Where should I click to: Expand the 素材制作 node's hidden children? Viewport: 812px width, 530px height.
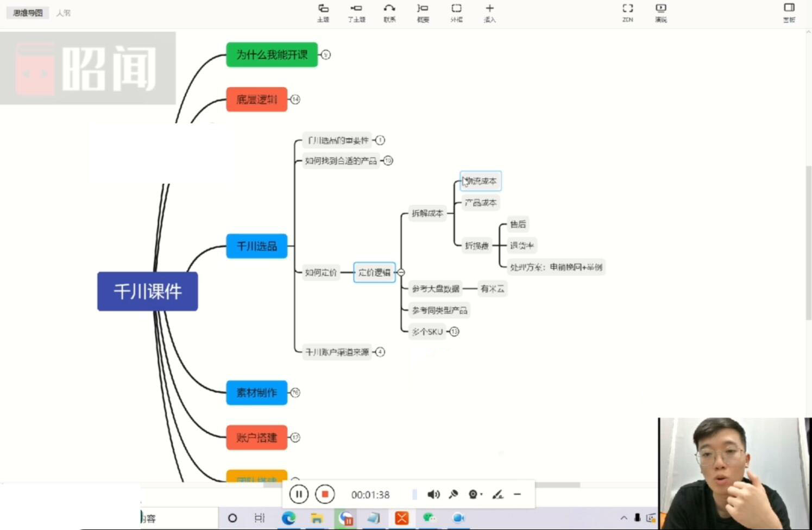point(295,392)
